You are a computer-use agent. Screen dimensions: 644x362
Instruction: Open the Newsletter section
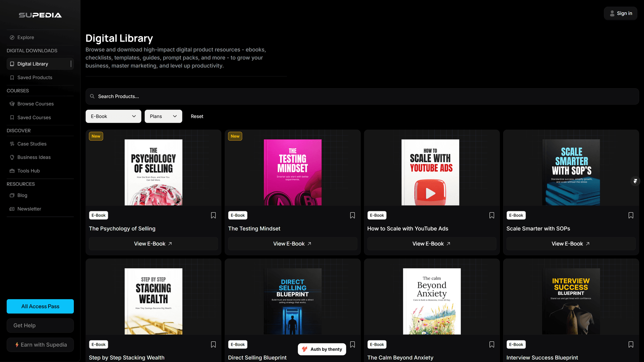(29, 209)
